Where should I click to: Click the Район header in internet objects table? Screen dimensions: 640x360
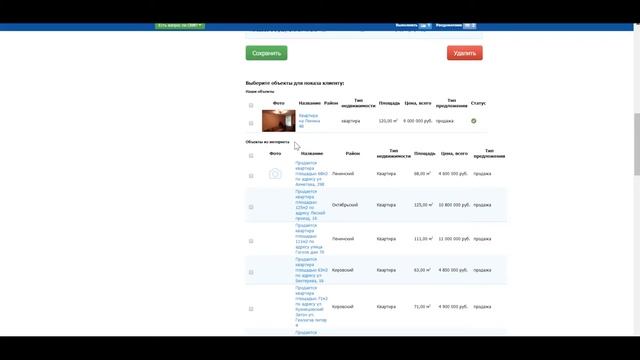(x=353, y=153)
